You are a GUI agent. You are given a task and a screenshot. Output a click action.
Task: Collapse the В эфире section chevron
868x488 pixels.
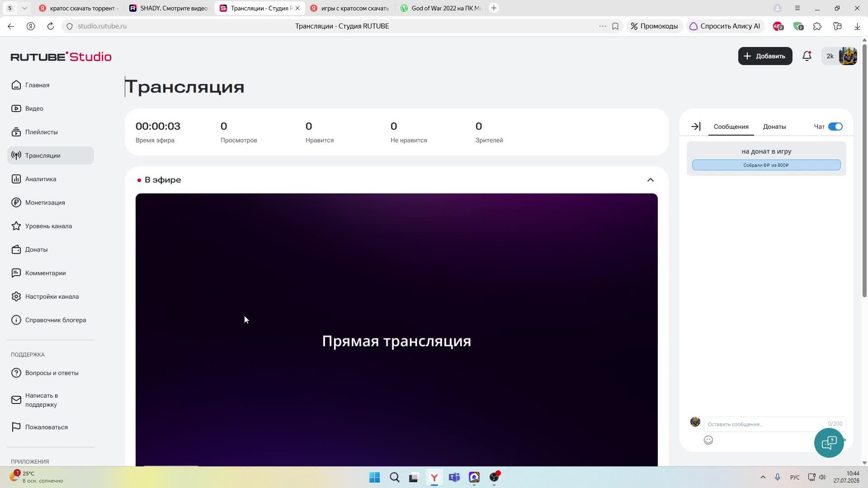click(651, 180)
